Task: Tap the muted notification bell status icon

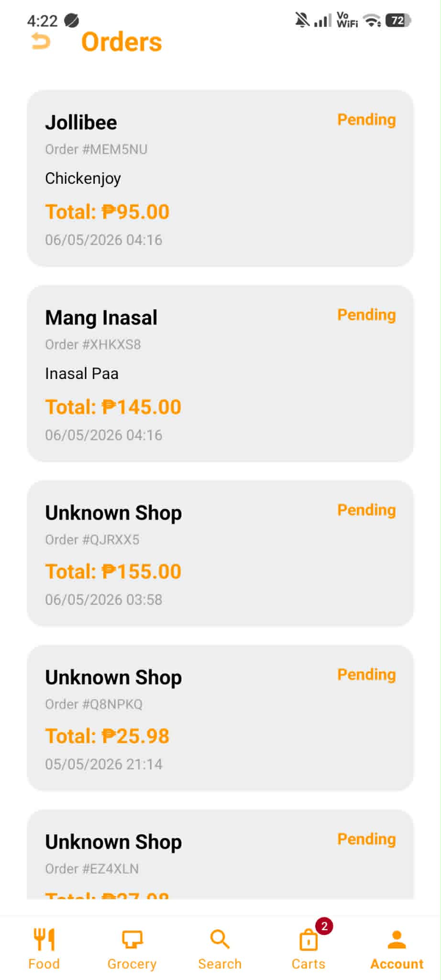Action: click(x=302, y=20)
